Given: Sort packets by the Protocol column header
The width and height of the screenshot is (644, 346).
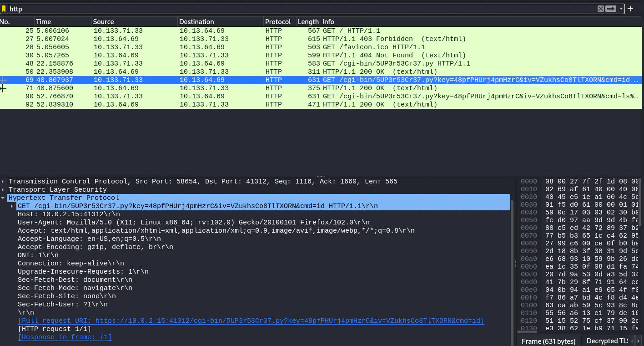Looking at the screenshot, I should [x=280, y=22].
